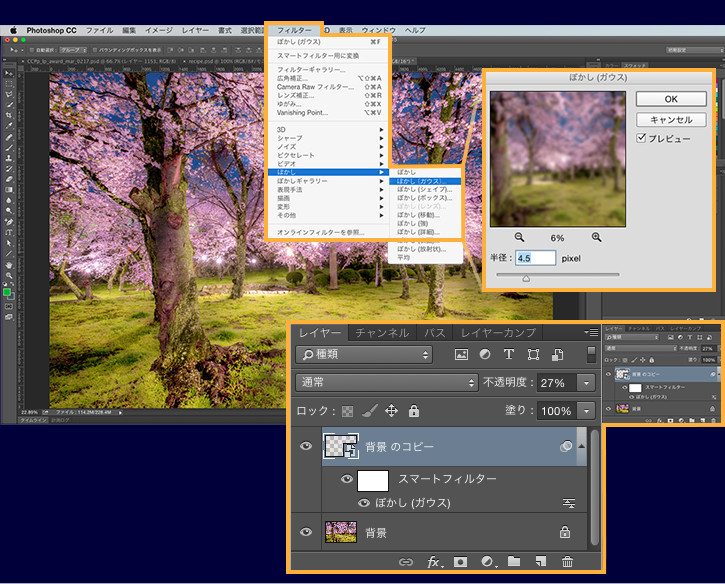Switch to チャンネル tab in the enlarged panel

[x=382, y=332]
